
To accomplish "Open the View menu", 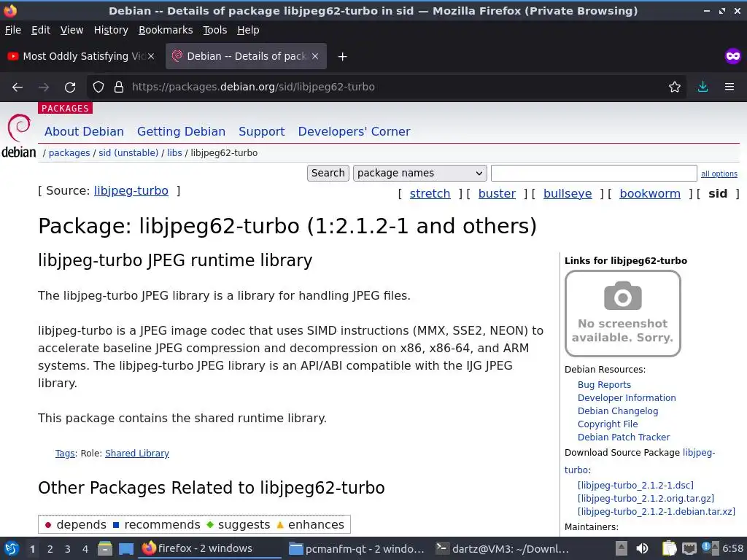I will (x=71, y=30).
